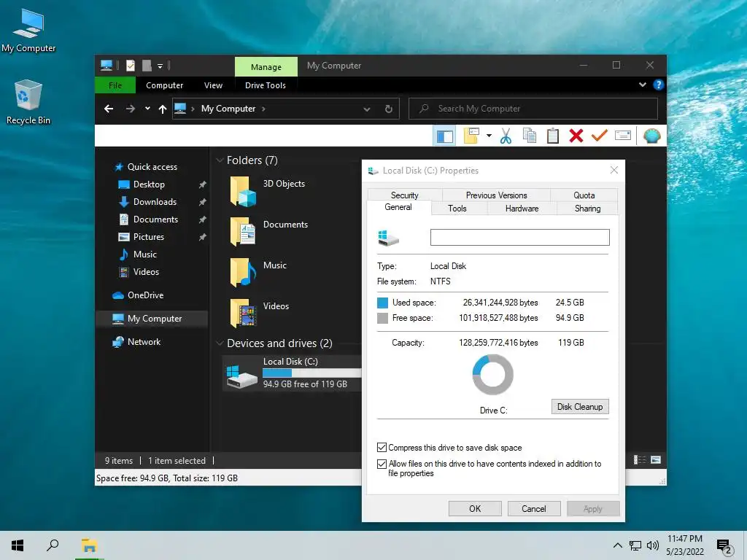This screenshot has width=747, height=560.
Task: Open the View ribbon tab
Action: [x=213, y=85]
